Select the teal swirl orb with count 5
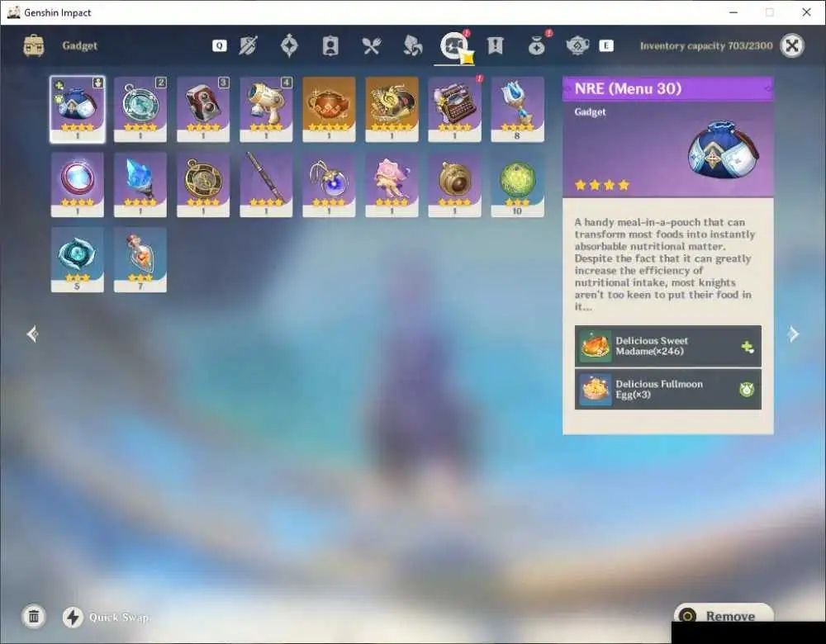The height and width of the screenshot is (644, 826). 78,259
